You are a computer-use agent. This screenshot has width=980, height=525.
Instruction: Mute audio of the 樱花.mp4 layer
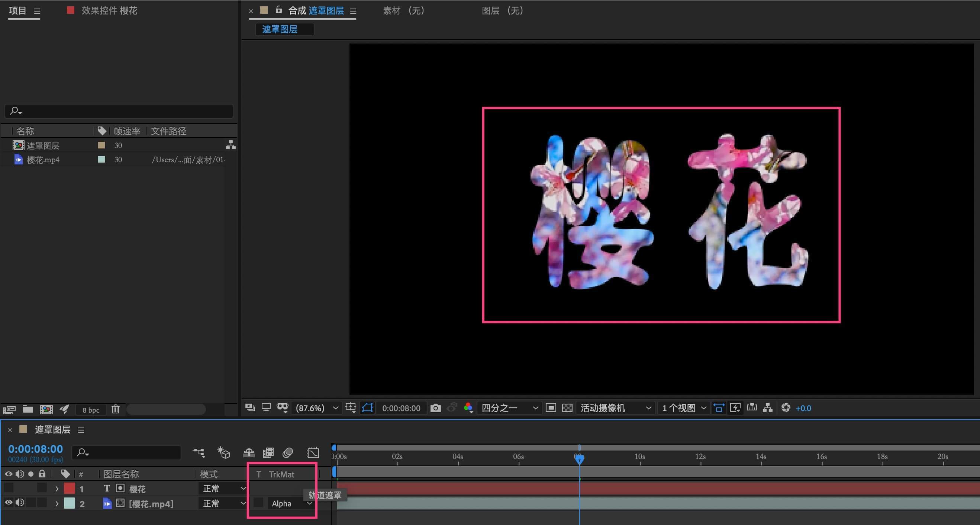click(x=20, y=503)
